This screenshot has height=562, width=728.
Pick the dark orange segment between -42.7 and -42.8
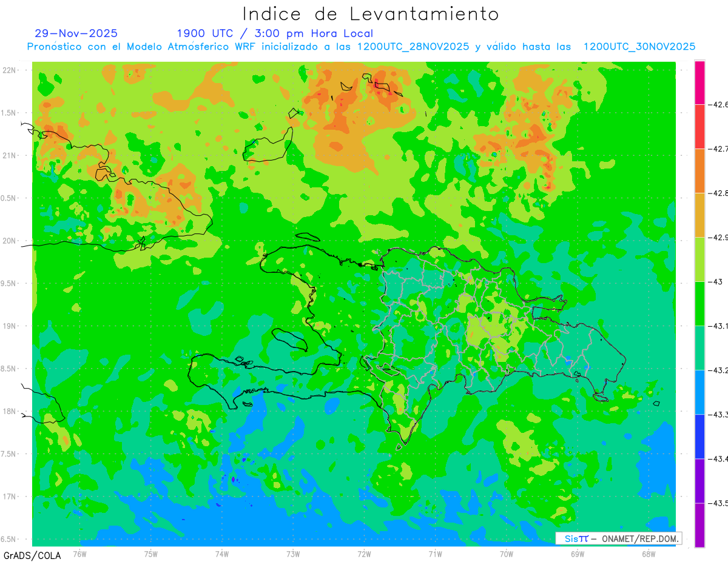pyautogui.click(x=699, y=170)
